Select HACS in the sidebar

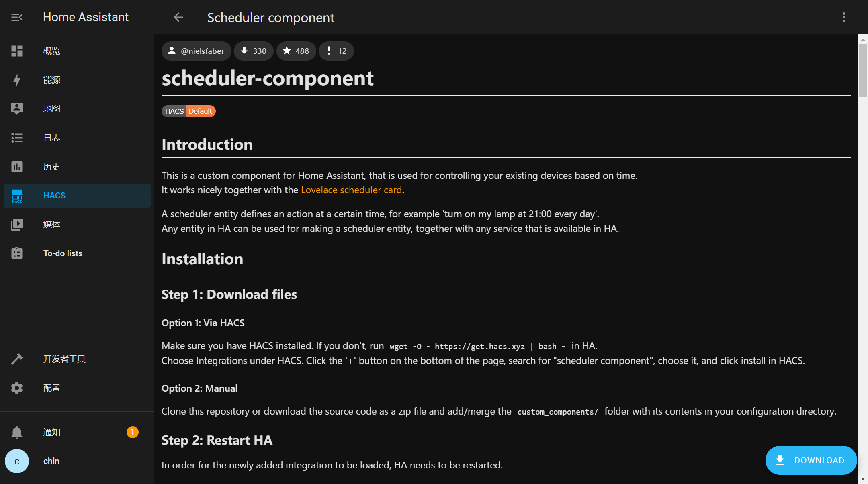point(77,196)
